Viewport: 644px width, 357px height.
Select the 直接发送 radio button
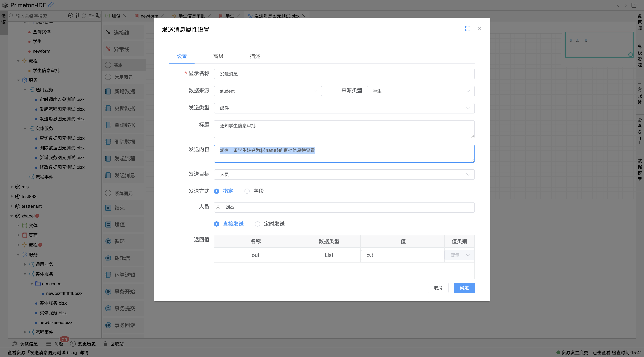point(217,224)
